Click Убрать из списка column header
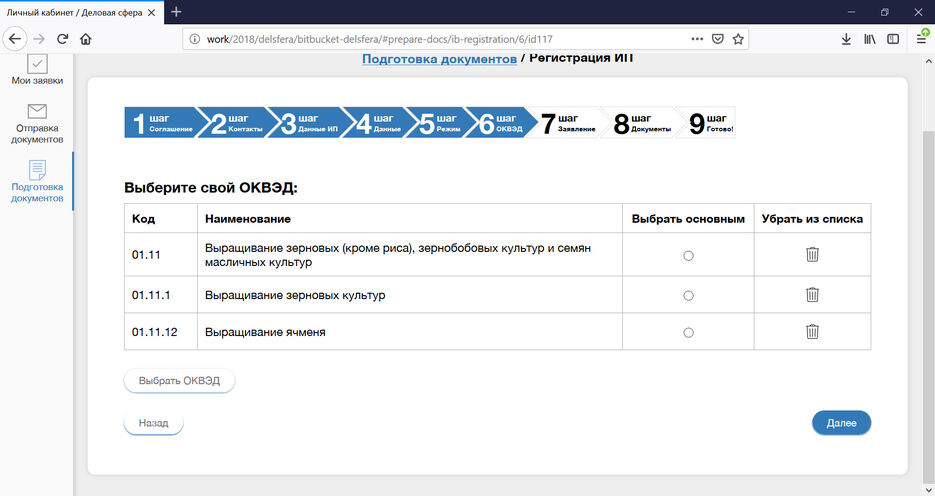The height and width of the screenshot is (496, 935). [812, 219]
